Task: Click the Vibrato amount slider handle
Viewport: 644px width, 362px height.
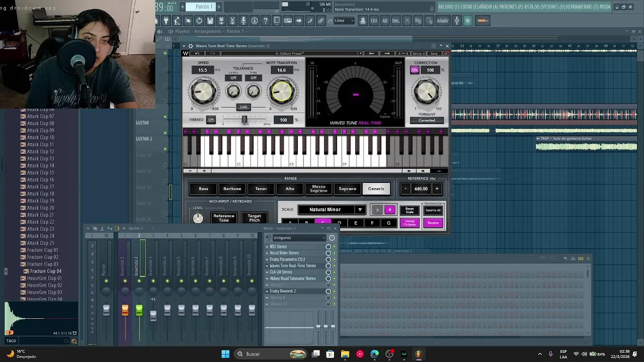Action: [245, 120]
